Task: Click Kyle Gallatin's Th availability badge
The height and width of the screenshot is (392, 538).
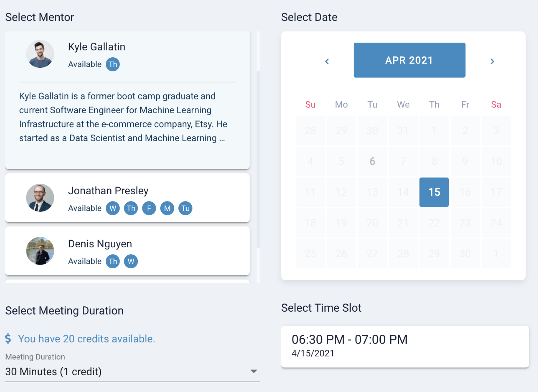Action: pyautogui.click(x=113, y=64)
